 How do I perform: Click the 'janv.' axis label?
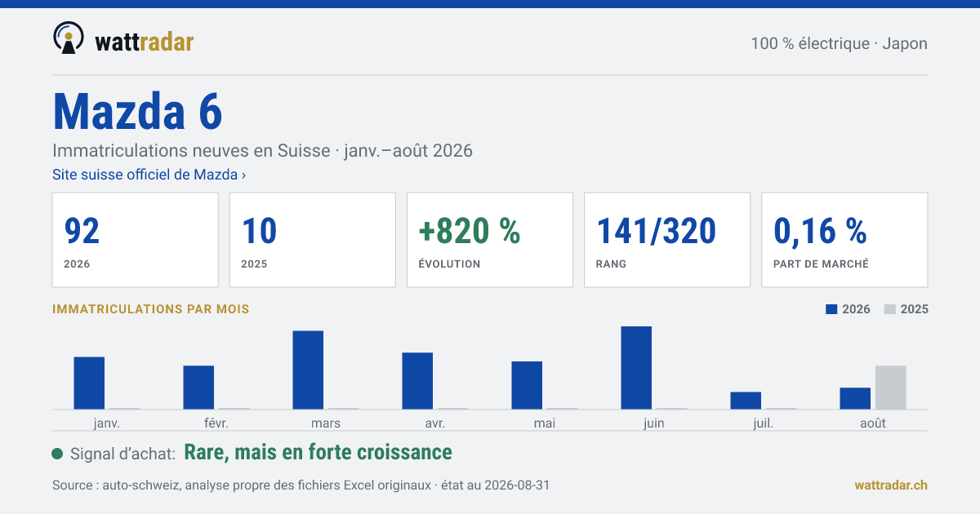(x=107, y=423)
